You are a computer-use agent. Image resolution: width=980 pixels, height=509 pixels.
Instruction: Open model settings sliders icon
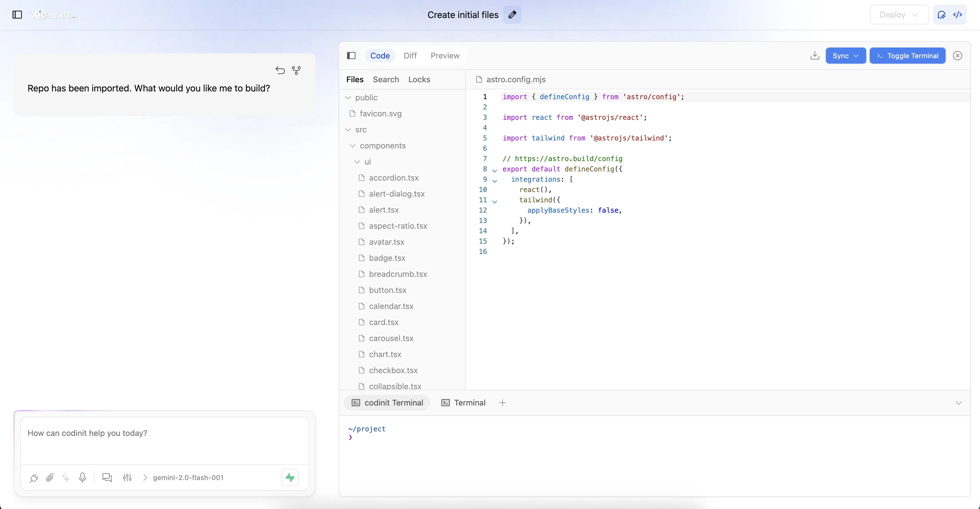pyautogui.click(x=127, y=478)
